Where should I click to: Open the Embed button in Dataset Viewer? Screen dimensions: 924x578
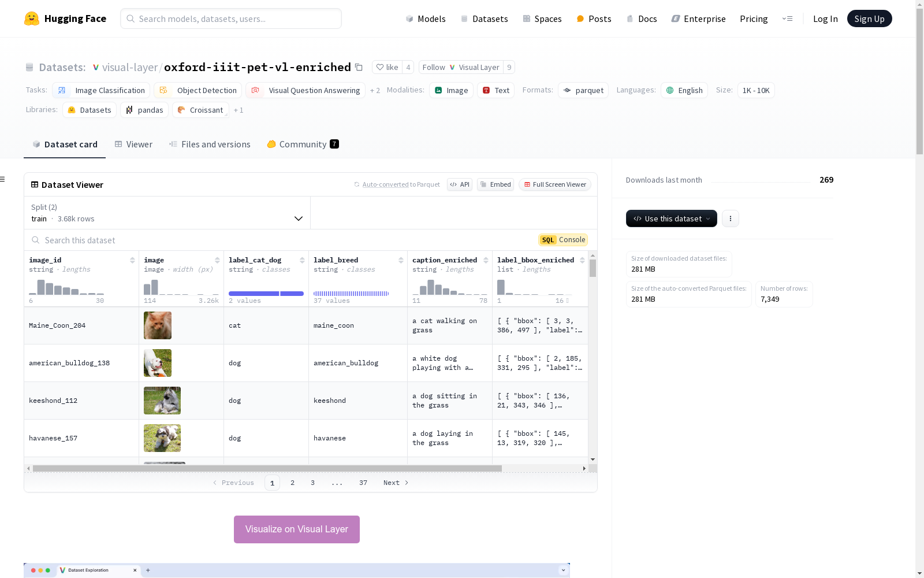pos(495,184)
